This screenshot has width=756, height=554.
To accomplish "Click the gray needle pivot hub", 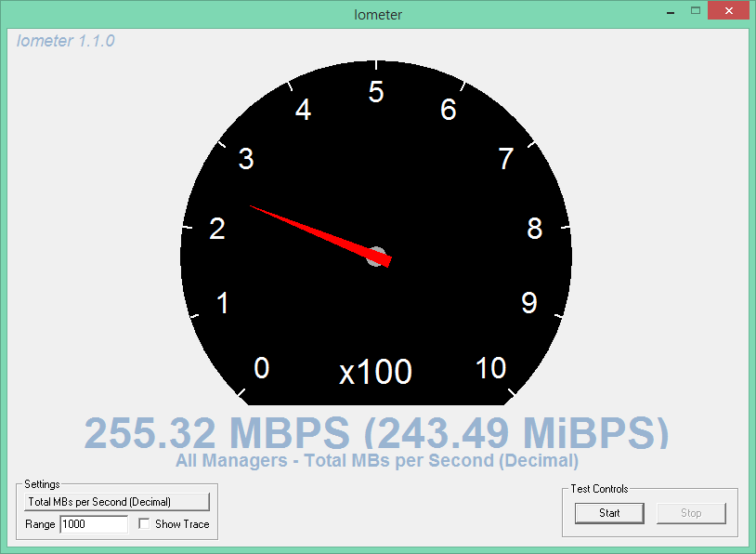I will (375, 257).
